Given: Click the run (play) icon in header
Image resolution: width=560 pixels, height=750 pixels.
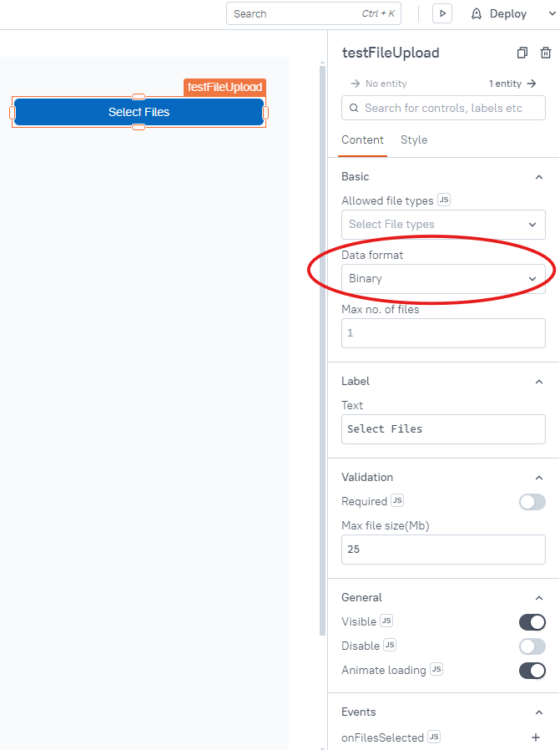Looking at the screenshot, I should coord(441,13).
